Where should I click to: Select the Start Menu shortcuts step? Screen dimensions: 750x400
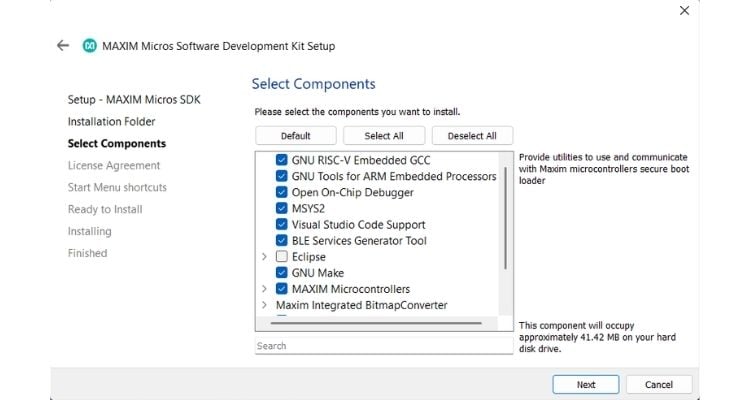117,188
